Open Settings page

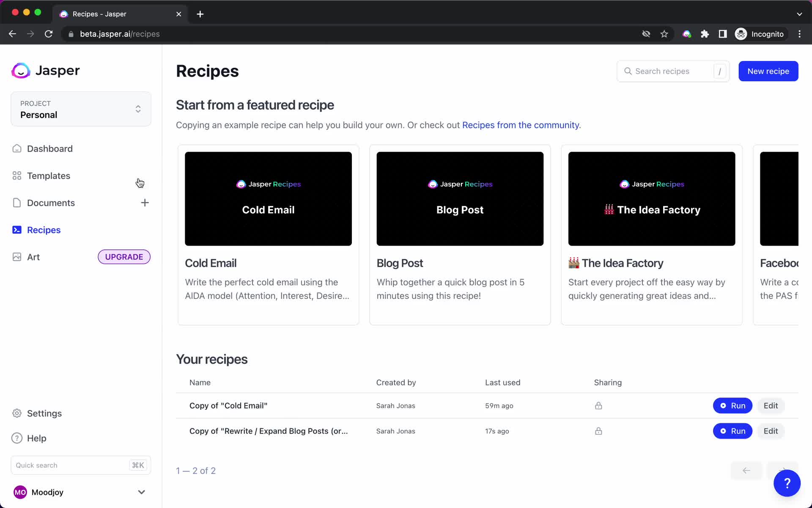click(44, 413)
